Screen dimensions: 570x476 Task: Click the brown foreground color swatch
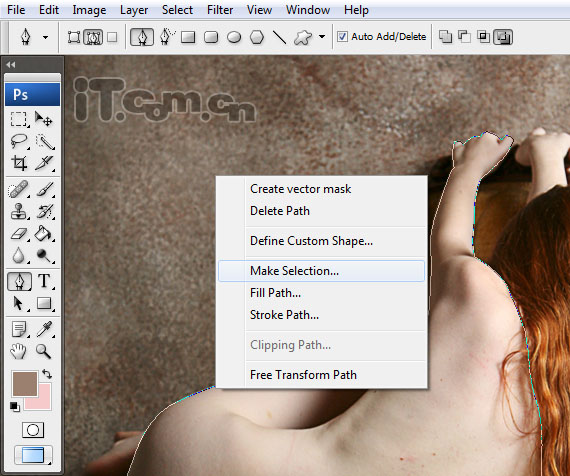coord(25,384)
